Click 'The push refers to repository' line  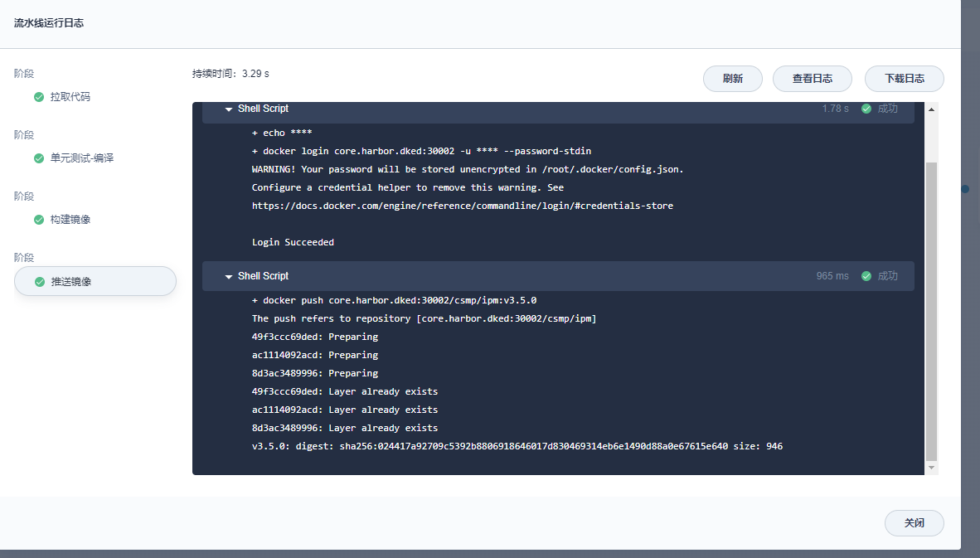coord(425,318)
